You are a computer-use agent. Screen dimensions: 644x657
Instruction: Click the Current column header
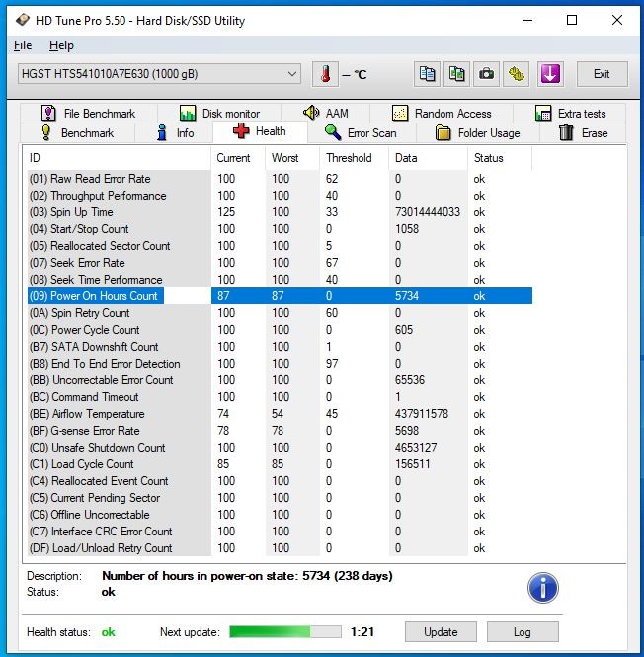pyautogui.click(x=238, y=158)
